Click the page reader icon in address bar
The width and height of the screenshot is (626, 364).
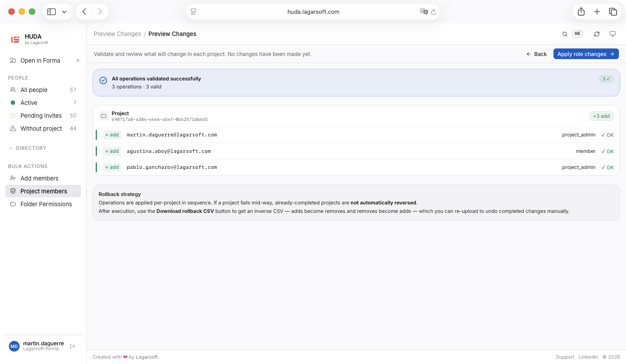pyautogui.click(x=194, y=12)
